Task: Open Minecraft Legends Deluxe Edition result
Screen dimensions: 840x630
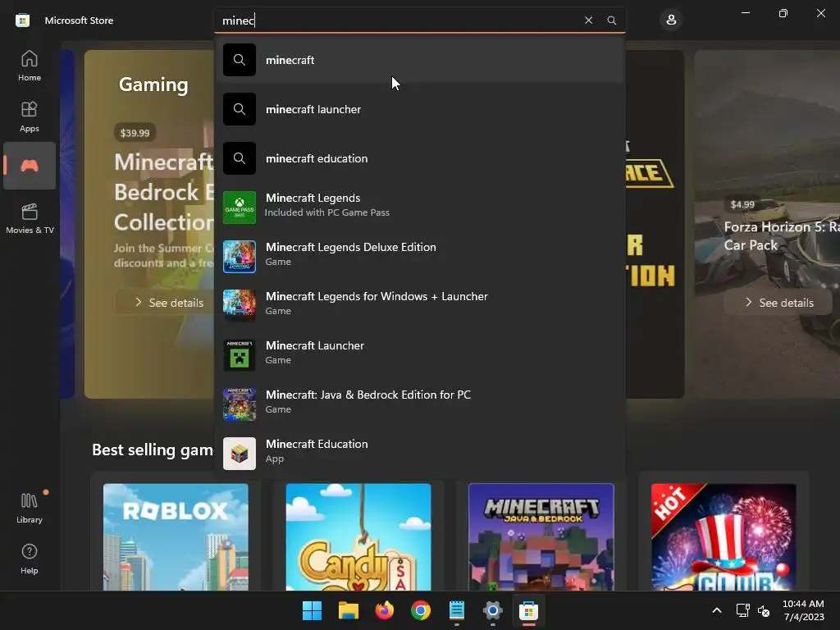Action: coord(419,257)
